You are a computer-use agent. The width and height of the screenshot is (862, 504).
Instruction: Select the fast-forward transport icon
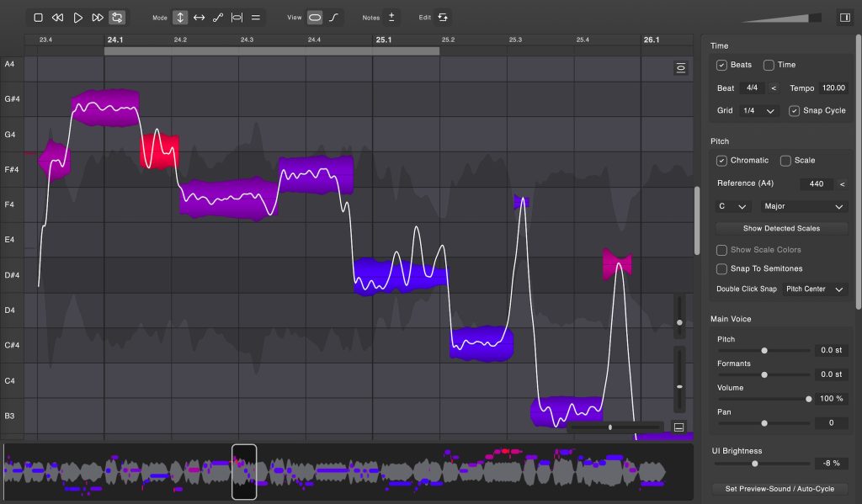(x=98, y=16)
